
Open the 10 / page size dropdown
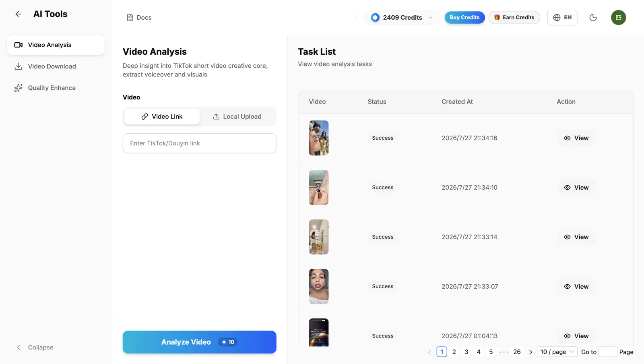tap(557, 352)
